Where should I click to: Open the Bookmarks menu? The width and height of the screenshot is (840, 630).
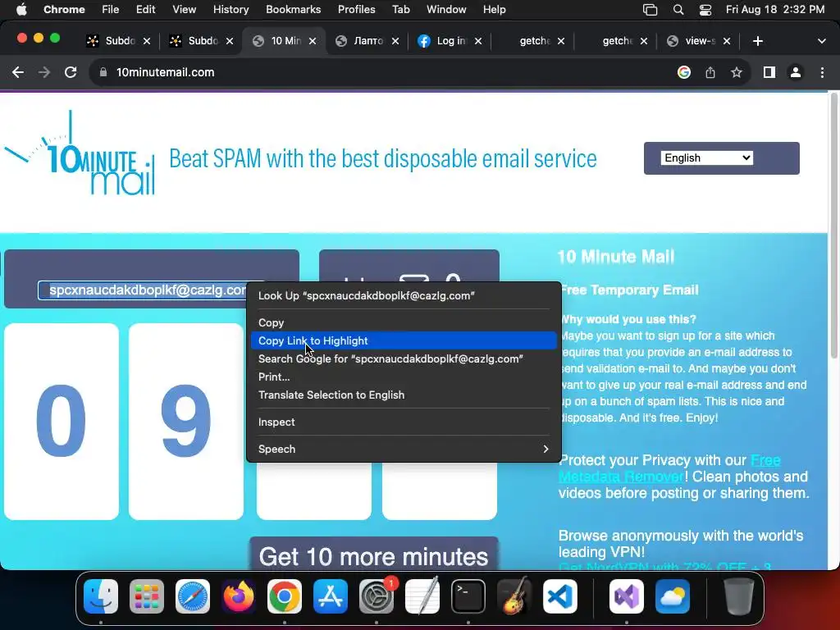point(293,10)
